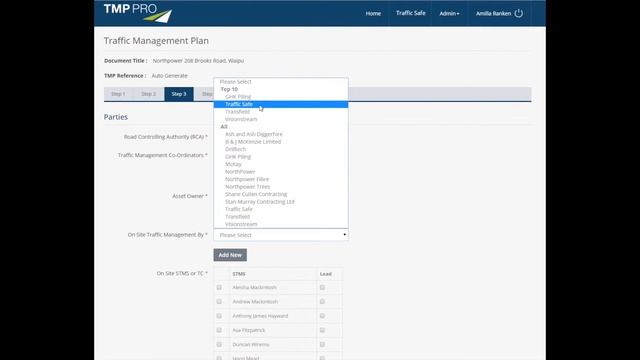Image resolution: width=640 pixels, height=360 pixels.
Task: Click the power logout icon
Action: point(518,13)
